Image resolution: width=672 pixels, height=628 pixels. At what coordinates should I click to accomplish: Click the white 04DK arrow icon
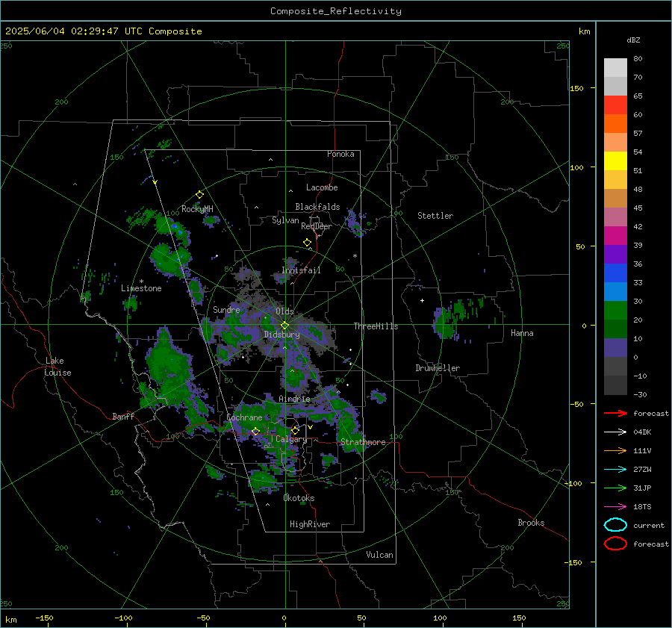[x=615, y=432]
